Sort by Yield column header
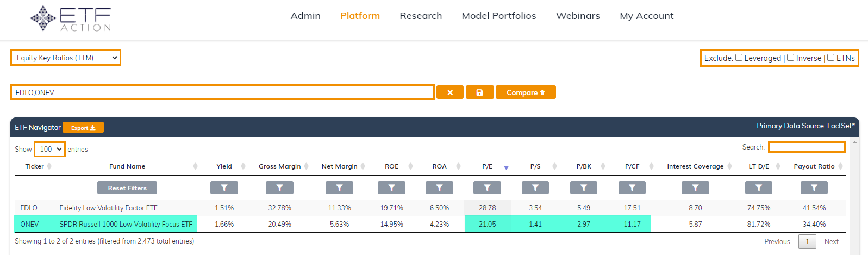The height and width of the screenshot is (255, 868). click(x=224, y=166)
